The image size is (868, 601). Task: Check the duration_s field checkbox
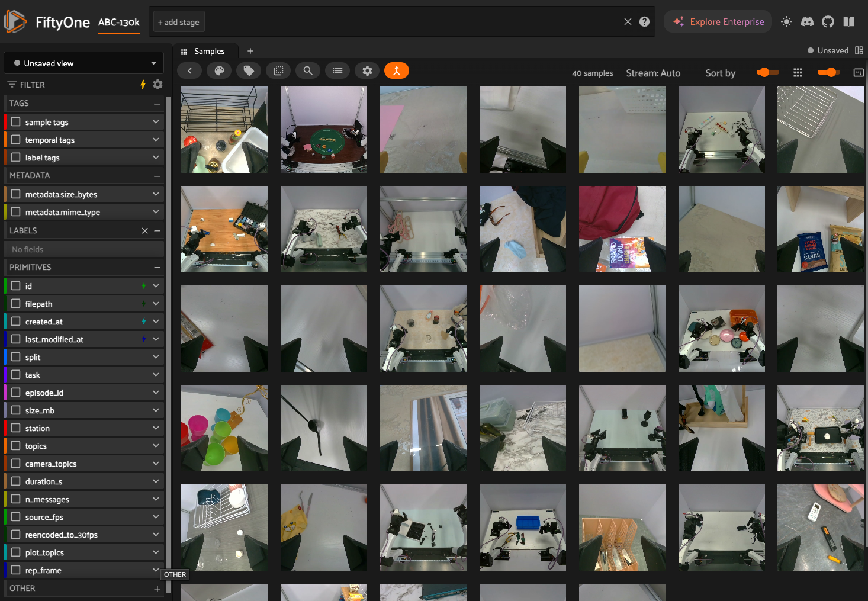16,481
